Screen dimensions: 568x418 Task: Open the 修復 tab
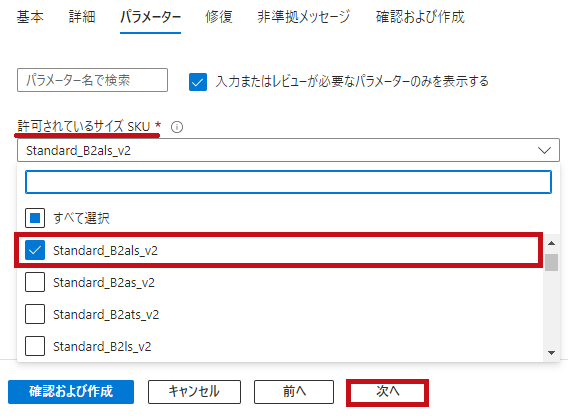219,17
